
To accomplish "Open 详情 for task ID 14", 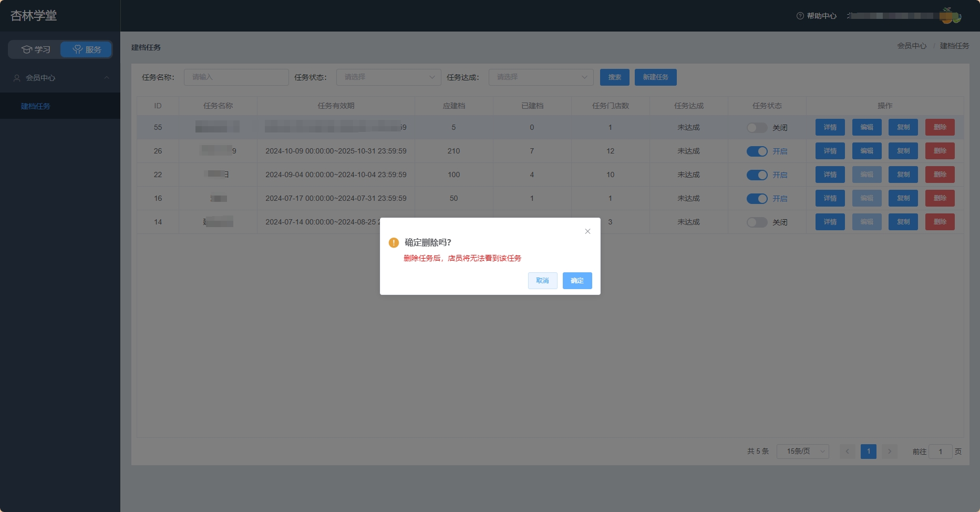I will point(830,222).
